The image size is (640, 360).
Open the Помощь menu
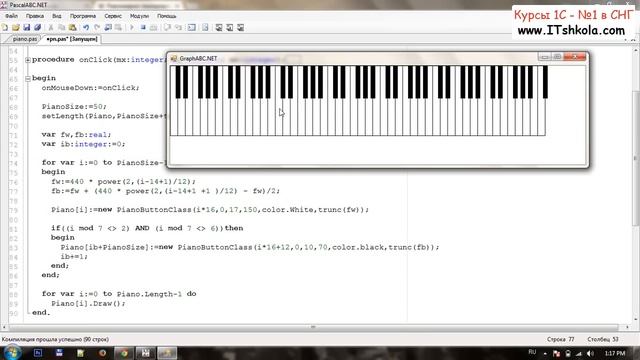click(167, 16)
